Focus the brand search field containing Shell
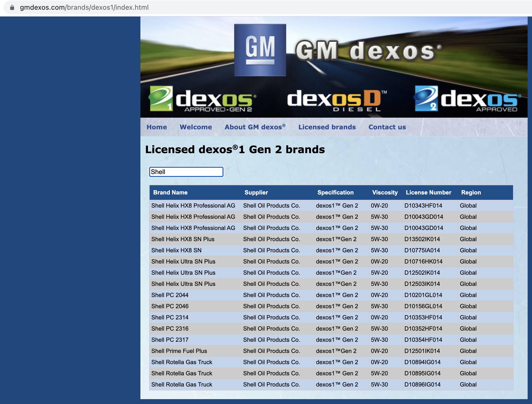Image resolution: width=532 pixels, height=404 pixels. click(186, 172)
